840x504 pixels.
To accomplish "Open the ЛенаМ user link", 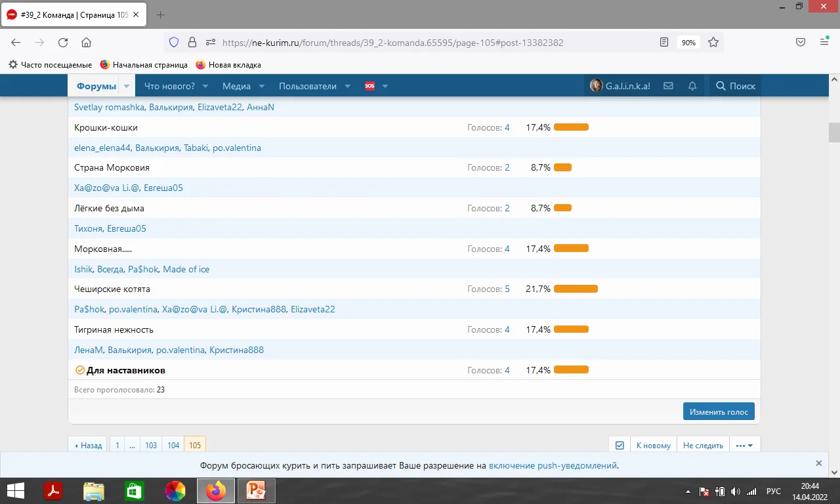I will click(x=89, y=350).
